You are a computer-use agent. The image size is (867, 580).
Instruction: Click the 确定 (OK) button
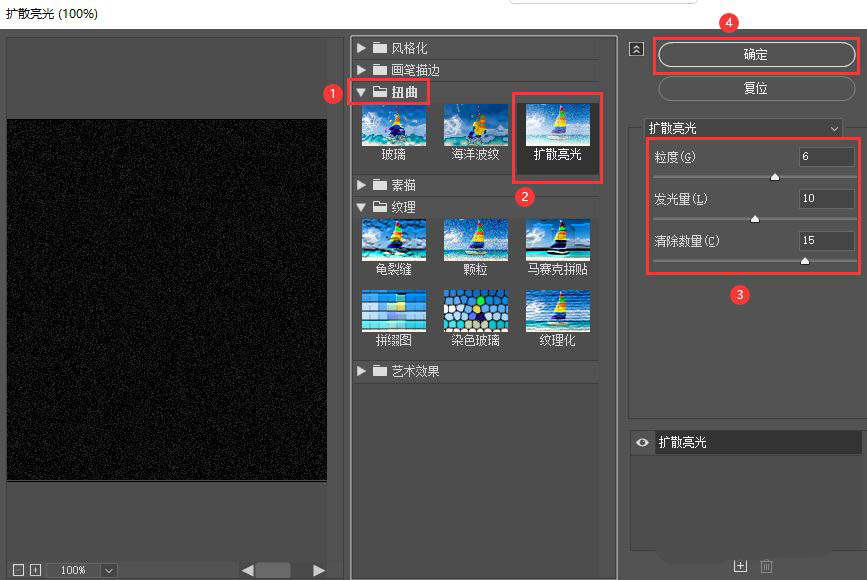click(755, 55)
